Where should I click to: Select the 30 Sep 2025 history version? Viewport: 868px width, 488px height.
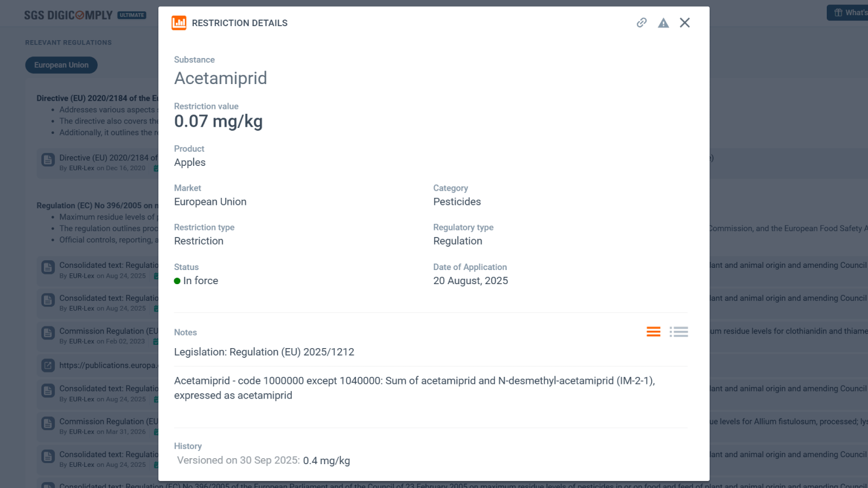click(263, 460)
